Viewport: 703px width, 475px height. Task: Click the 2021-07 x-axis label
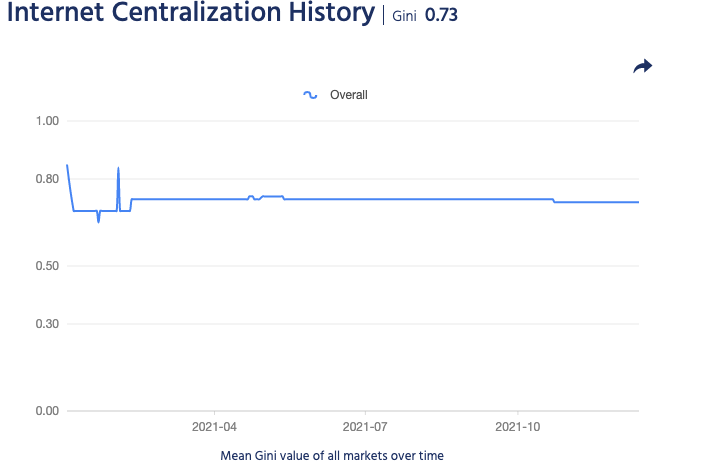[x=366, y=426]
